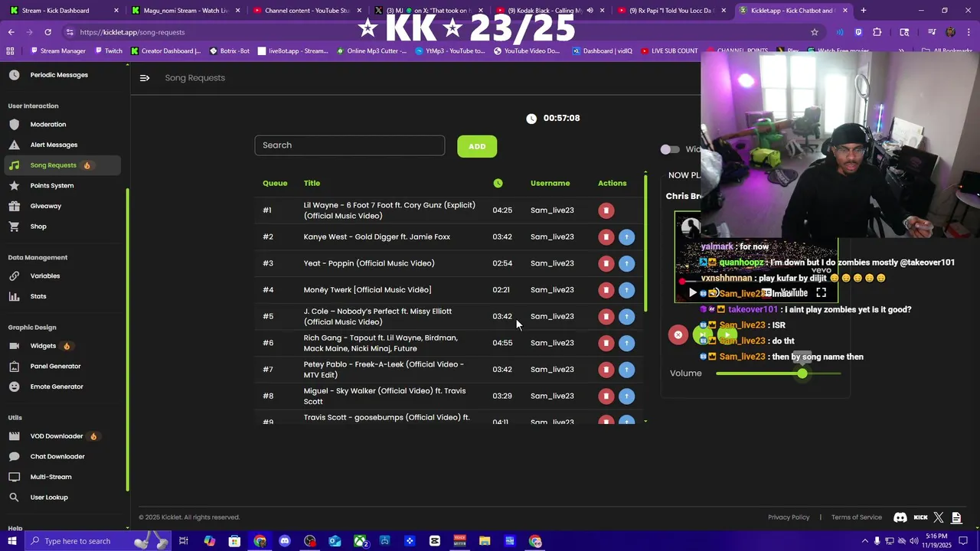Open Discord icon in footer
The height and width of the screenshot is (551, 980).
(x=900, y=517)
